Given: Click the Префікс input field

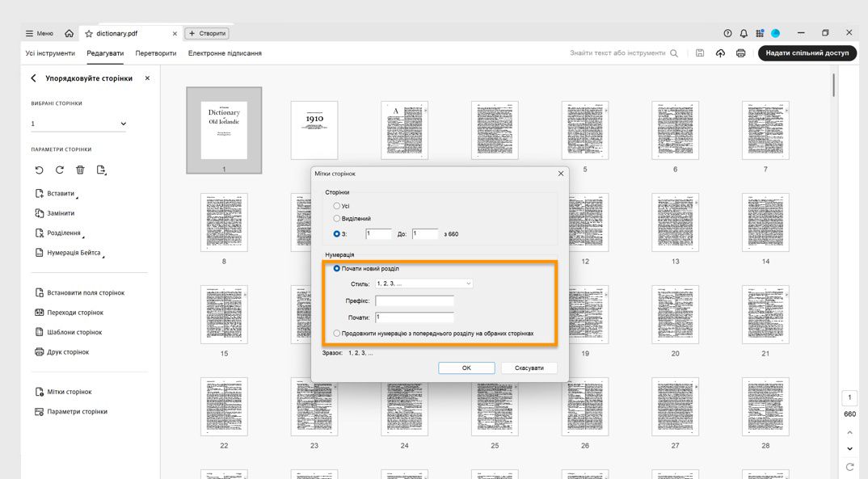Looking at the screenshot, I should coord(415,301).
